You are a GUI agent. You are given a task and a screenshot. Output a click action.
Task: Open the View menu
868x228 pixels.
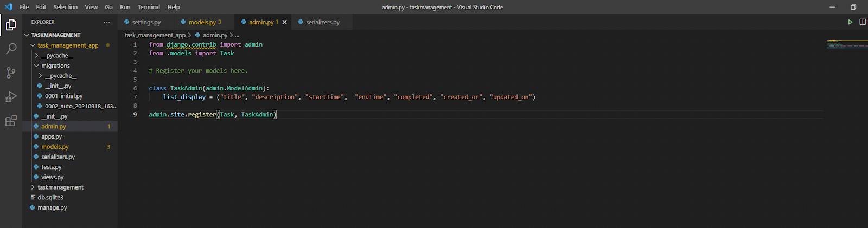click(91, 7)
